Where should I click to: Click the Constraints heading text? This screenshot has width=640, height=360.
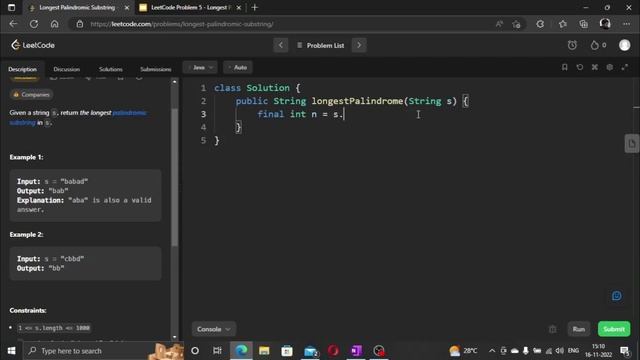(x=28, y=311)
